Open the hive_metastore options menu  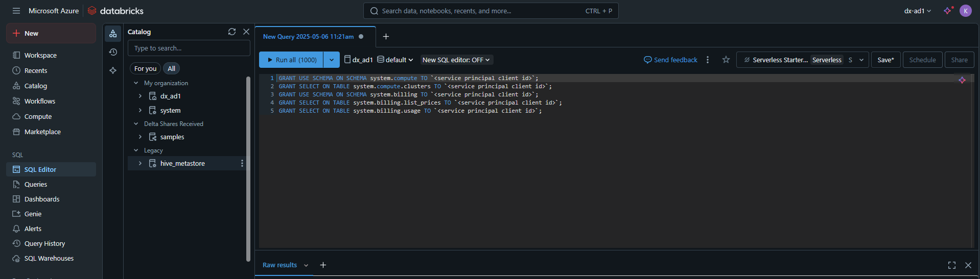[242, 163]
